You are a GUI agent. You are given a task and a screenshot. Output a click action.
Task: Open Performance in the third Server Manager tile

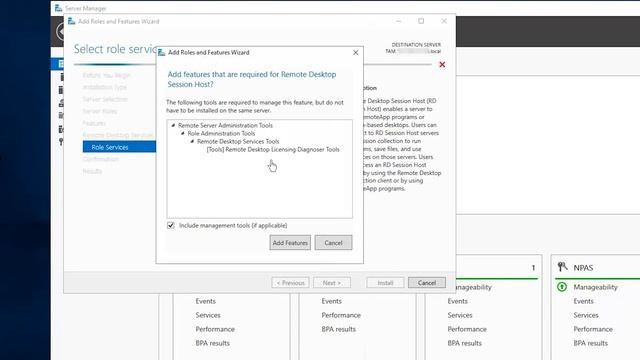[x=467, y=329]
